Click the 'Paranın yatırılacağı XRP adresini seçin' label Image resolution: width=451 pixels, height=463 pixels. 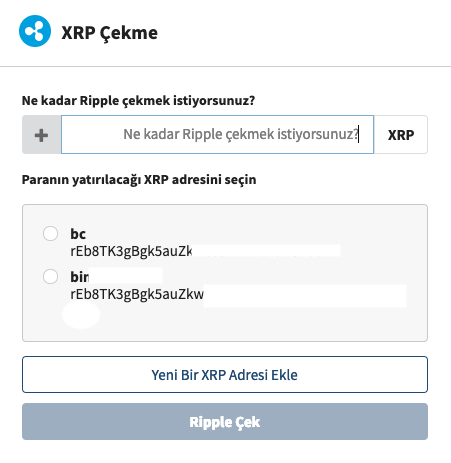coord(139,180)
